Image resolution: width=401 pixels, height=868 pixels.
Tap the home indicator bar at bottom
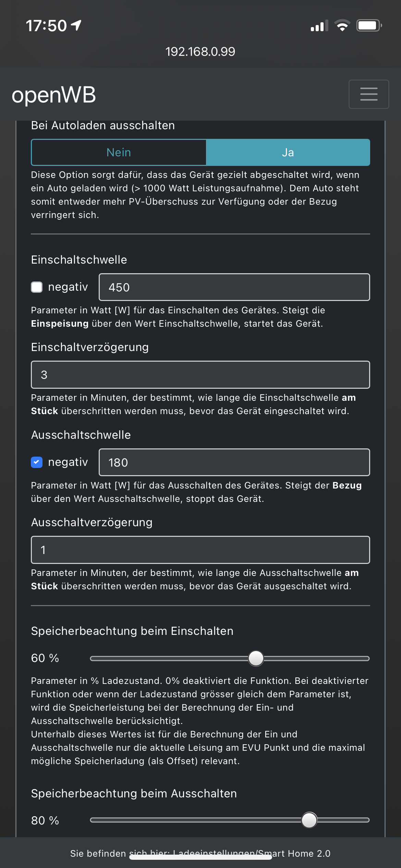[x=200, y=857]
